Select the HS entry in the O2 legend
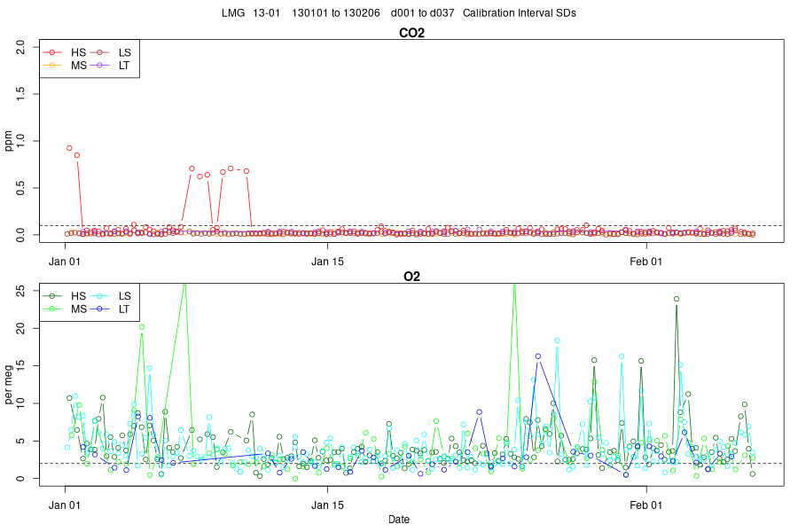This screenshot has height=532, width=798. [x=64, y=296]
